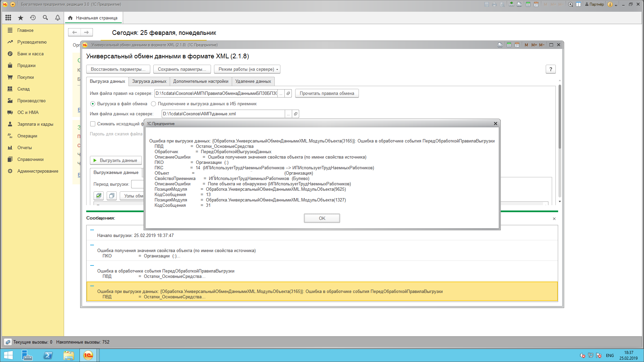Open 'Справочники' section
The width and height of the screenshot is (644, 362).
click(x=30, y=160)
